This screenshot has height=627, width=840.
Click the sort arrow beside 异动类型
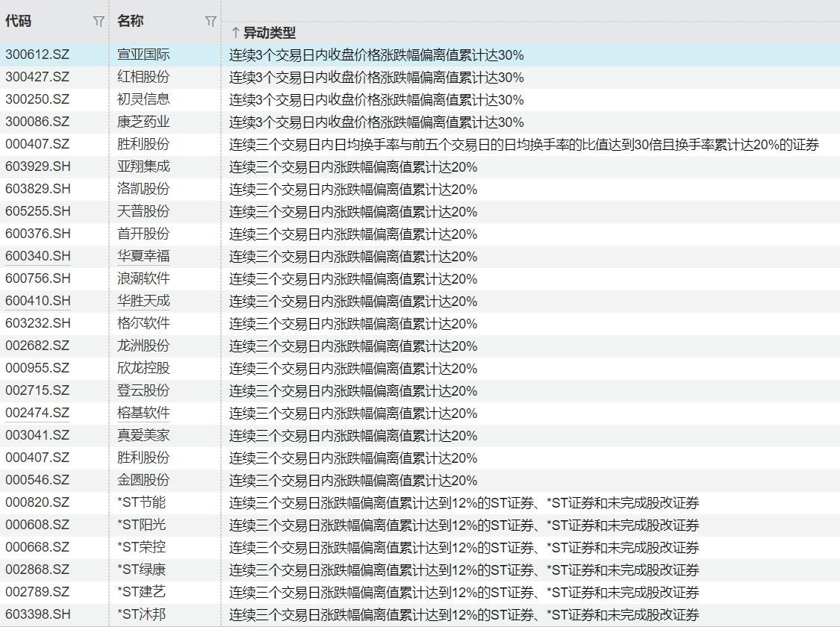[x=234, y=33]
